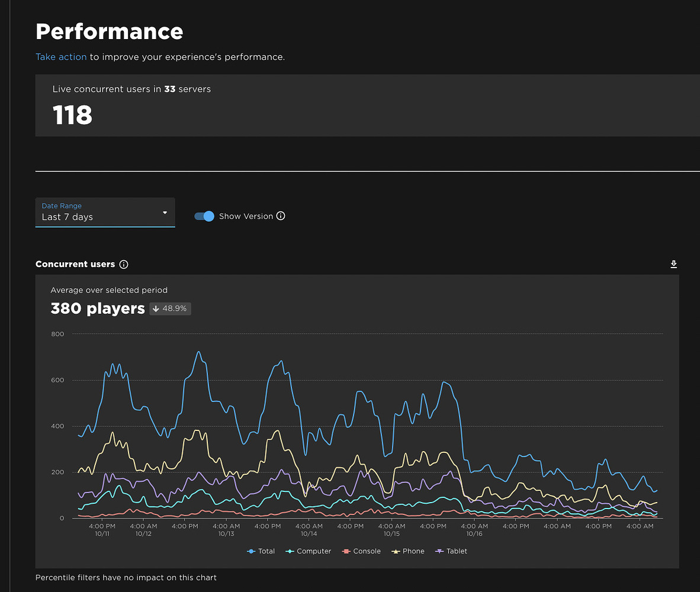Click the red Console legend marker
Screen dimensions: 700x592
(347, 551)
